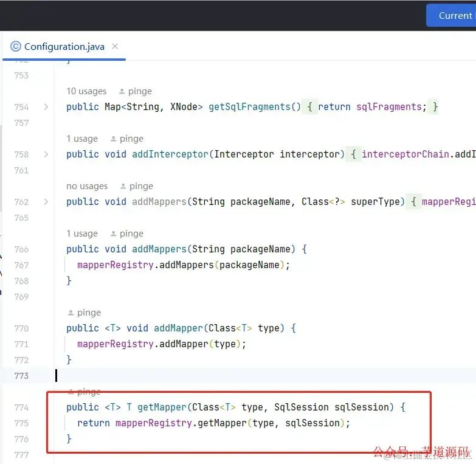Click 'sqlFragments' in the return statement
Screen dimensions: 476x464
coord(389,107)
